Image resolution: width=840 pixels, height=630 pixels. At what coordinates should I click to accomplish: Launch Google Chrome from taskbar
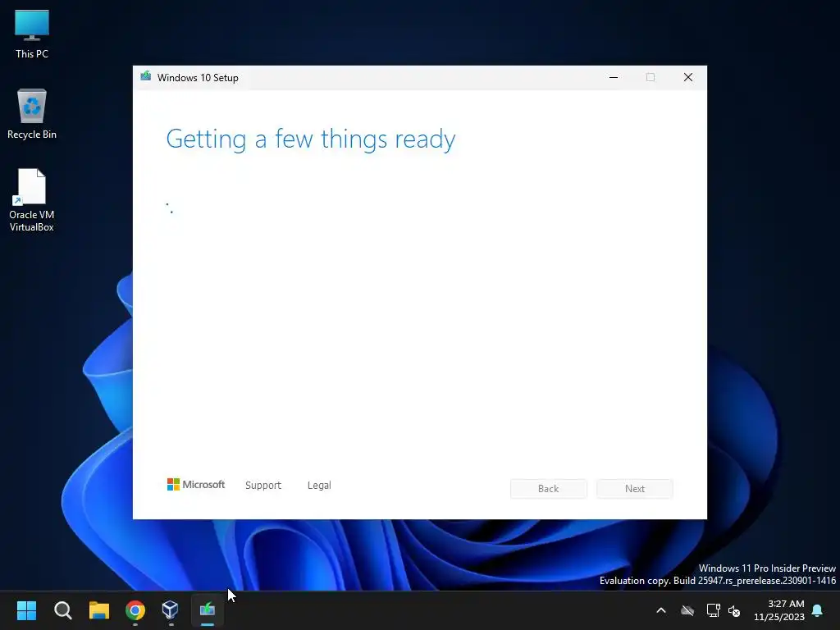[x=135, y=610]
